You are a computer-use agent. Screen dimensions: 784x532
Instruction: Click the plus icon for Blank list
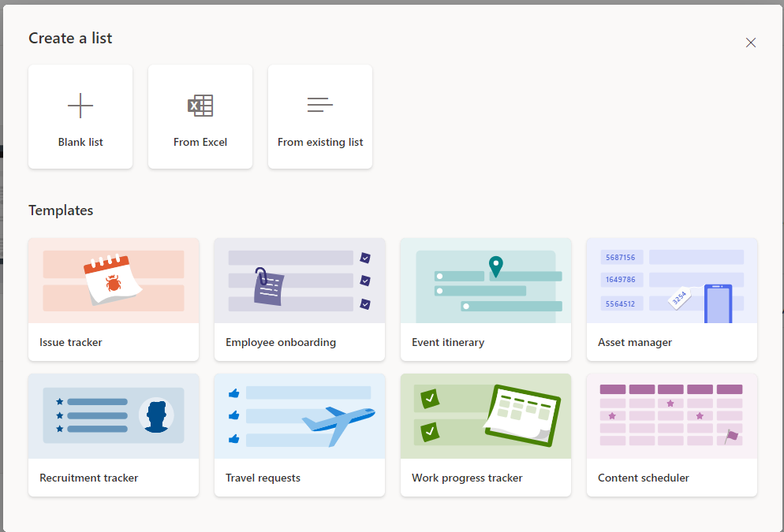tap(80, 106)
